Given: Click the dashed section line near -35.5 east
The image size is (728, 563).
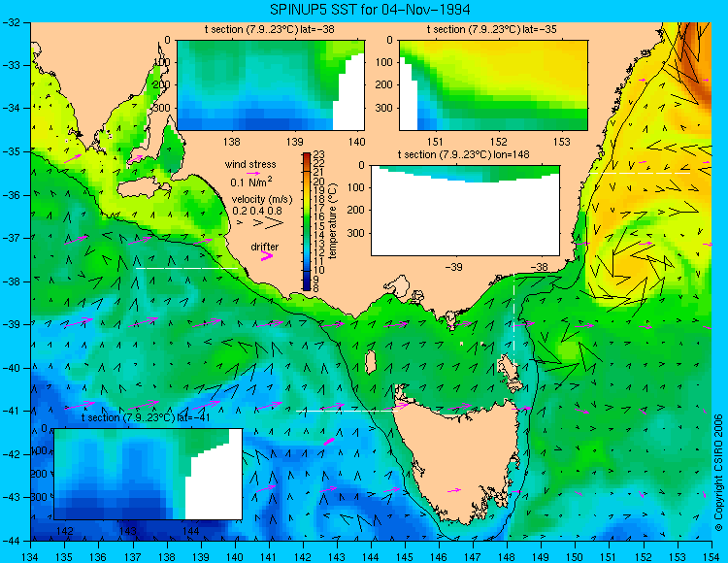Looking at the screenshot, I should (640, 173).
